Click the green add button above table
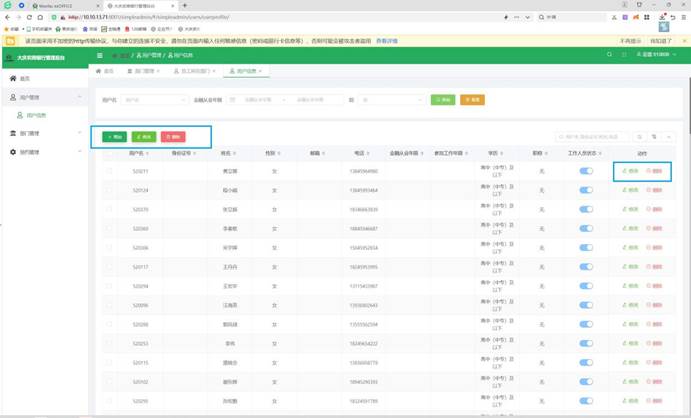691x418 pixels. coord(115,136)
